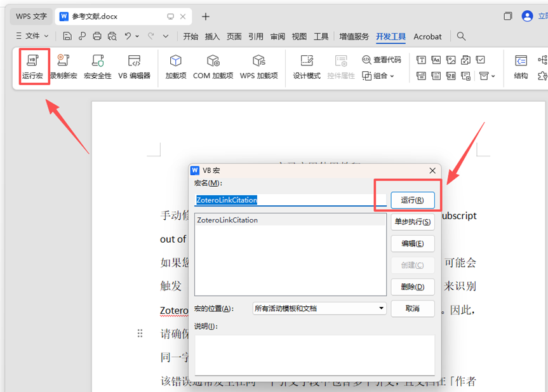Insert a check box content control

tap(480, 60)
